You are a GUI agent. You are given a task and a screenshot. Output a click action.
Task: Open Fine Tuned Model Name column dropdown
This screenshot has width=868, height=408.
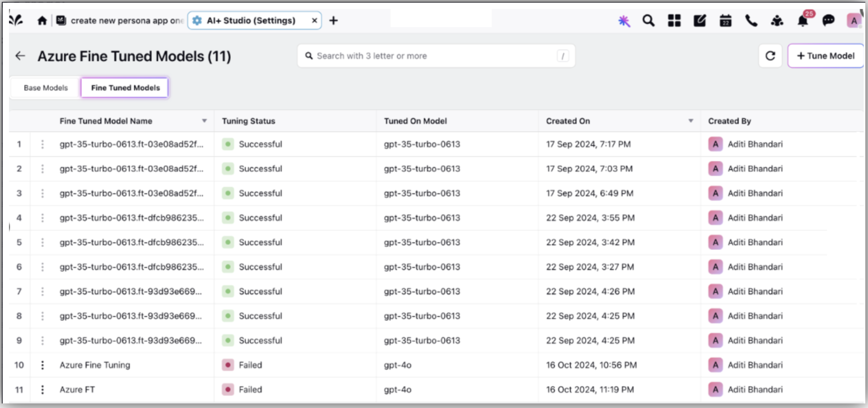[204, 121]
